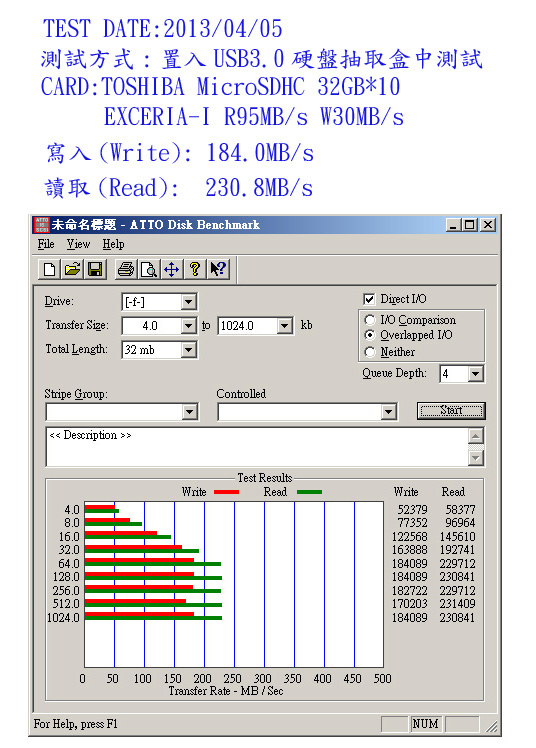The height and width of the screenshot is (748, 536).
Task: Click the read value 192741
Action: coord(457,550)
